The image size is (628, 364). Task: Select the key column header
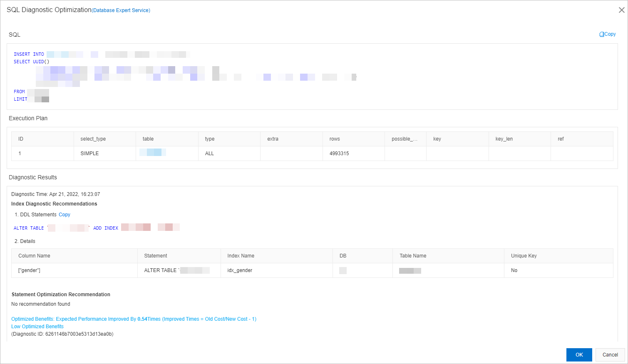point(457,139)
